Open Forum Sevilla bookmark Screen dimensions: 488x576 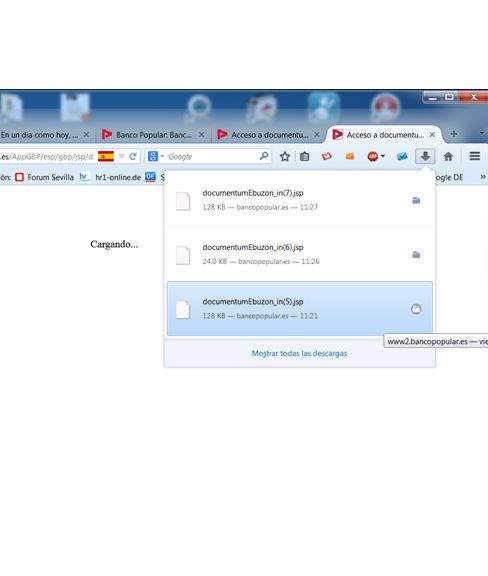(x=44, y=177)
